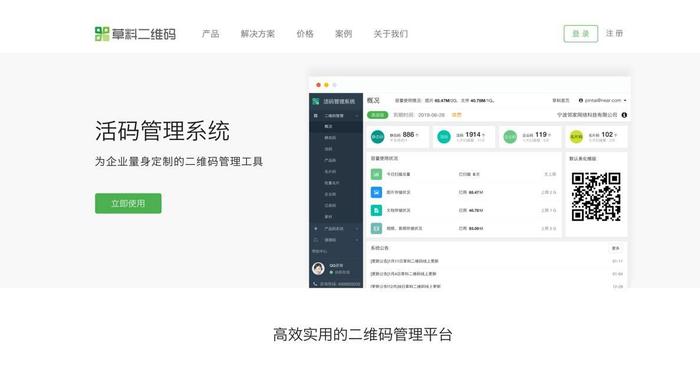The height and width of the screenshot is (366, 700).
Task: Click the user avatar in the dashboard sidebar
Action: (x=318, y=268)
